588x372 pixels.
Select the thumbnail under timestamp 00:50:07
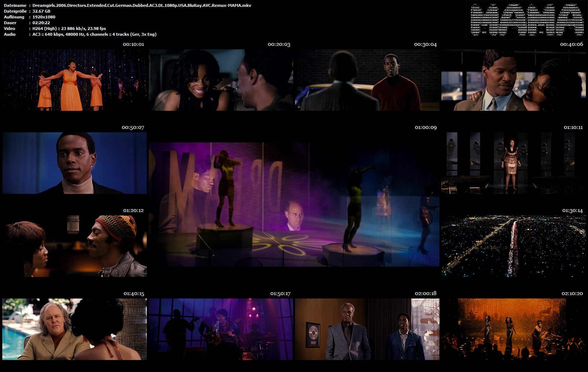[x=74, y=163]
